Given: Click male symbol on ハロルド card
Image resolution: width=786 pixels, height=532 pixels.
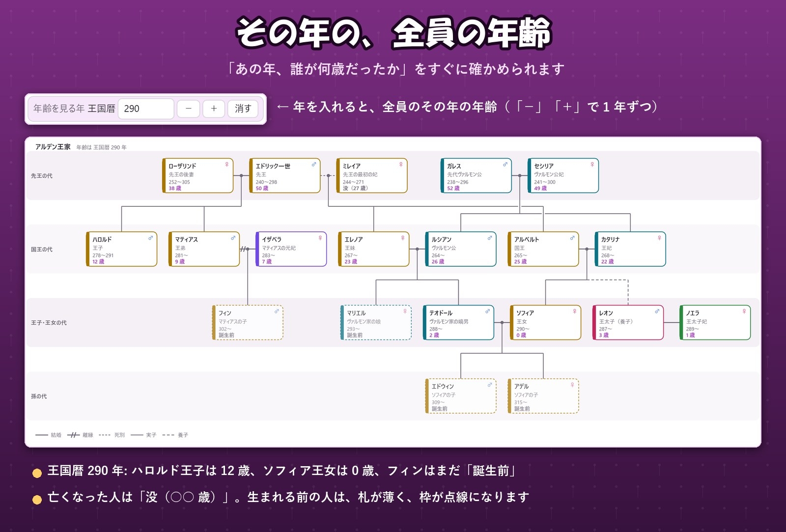Looking at the screenshot, I should (151, 238).
